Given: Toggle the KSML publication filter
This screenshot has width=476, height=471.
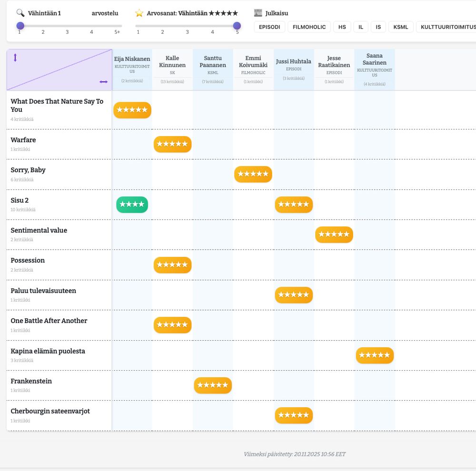Looking at the screenshot, I should (x=401, y=27).
